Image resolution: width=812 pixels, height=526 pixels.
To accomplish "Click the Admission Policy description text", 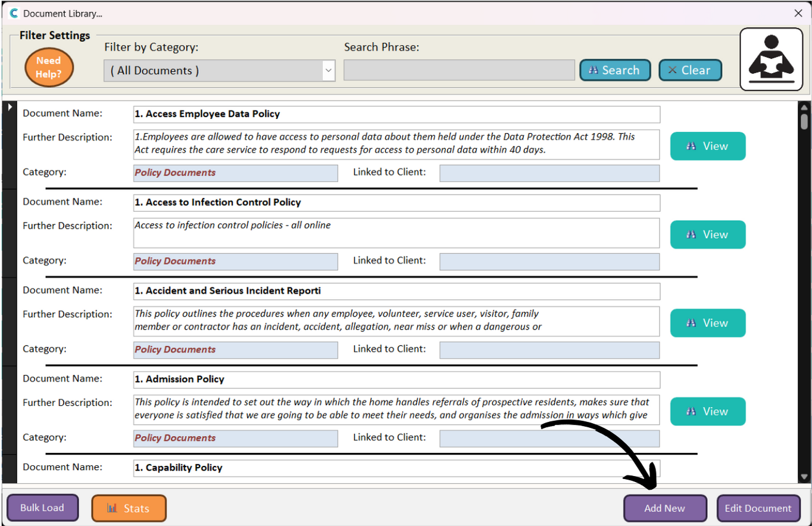I will coord(396,409).
